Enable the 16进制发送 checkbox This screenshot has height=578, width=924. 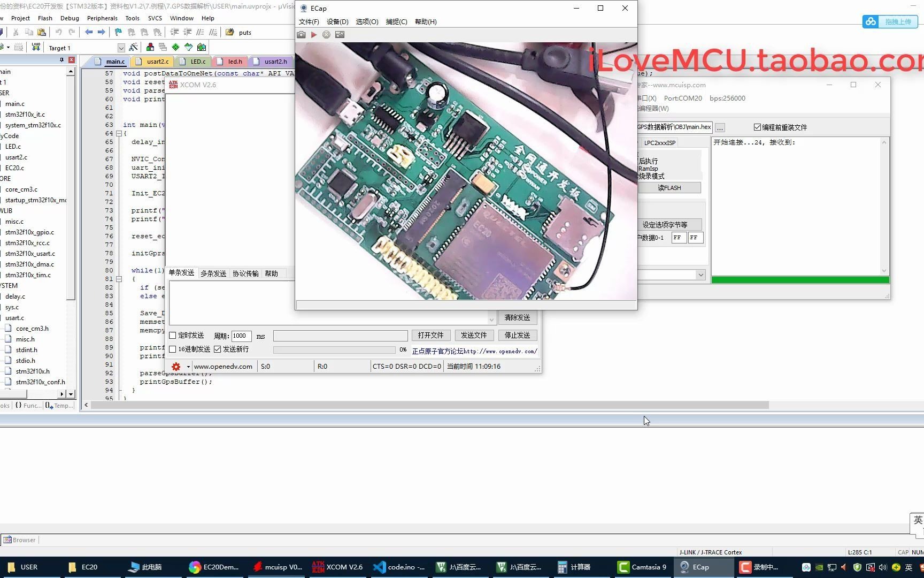172,348
